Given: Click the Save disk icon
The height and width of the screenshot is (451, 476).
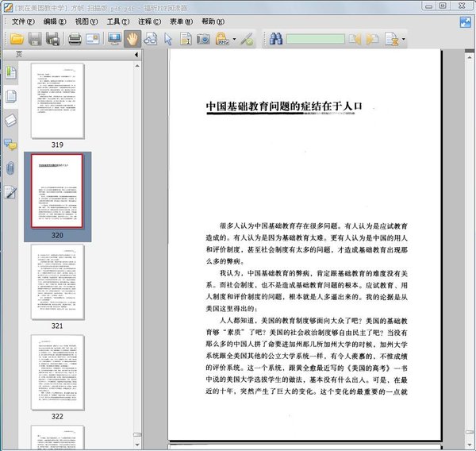Looking at the screenshot, I should pos(35,38).
